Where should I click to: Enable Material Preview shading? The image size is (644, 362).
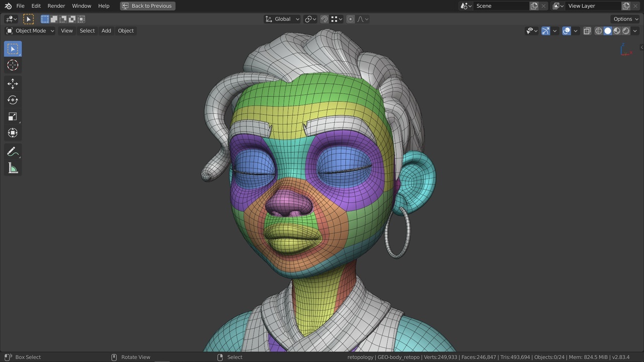pyautogui.click(x=616, y=31)
